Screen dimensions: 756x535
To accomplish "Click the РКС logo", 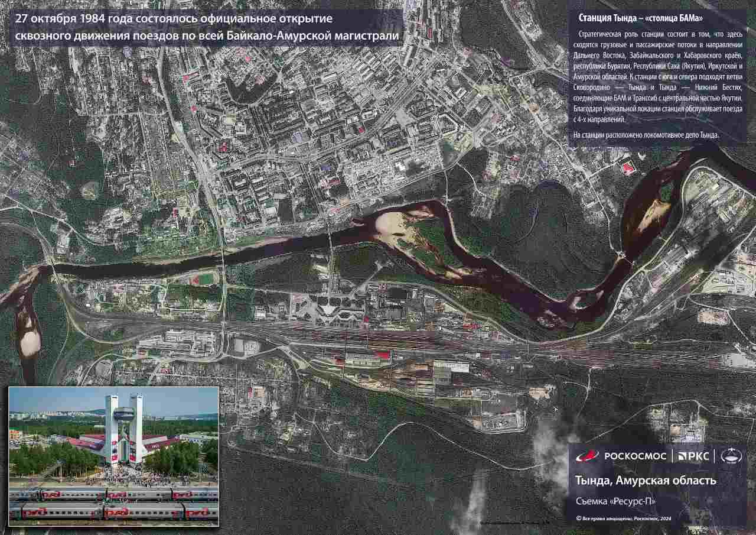I will point(693,456).
